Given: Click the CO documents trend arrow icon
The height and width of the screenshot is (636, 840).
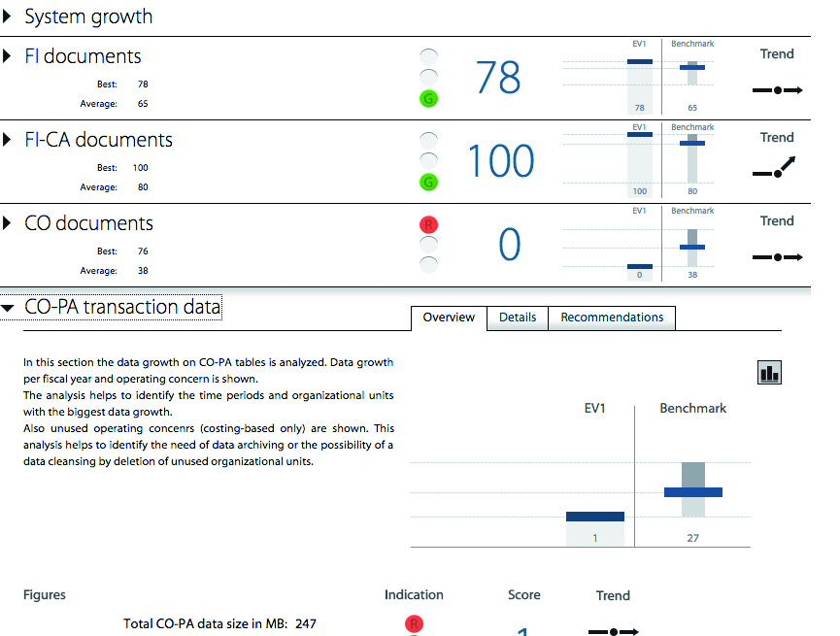Looking at the screenshot, I should [777, 257].
